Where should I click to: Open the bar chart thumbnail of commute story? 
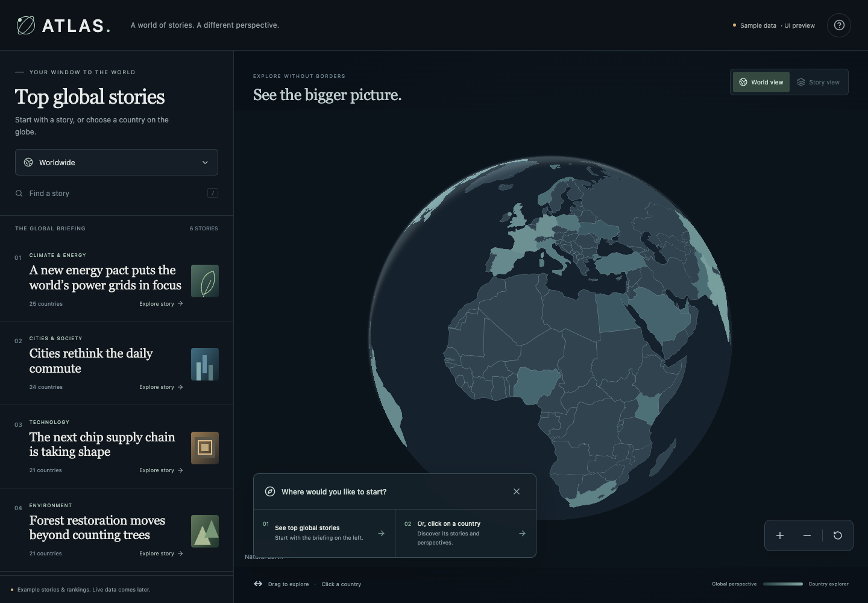click(205, 364)
